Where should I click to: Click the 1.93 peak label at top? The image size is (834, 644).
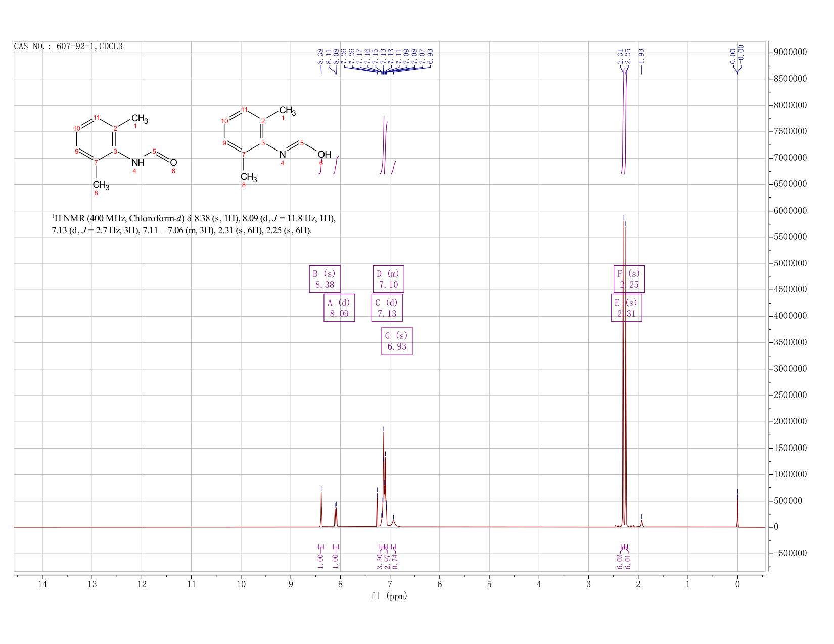pos(641,56)
